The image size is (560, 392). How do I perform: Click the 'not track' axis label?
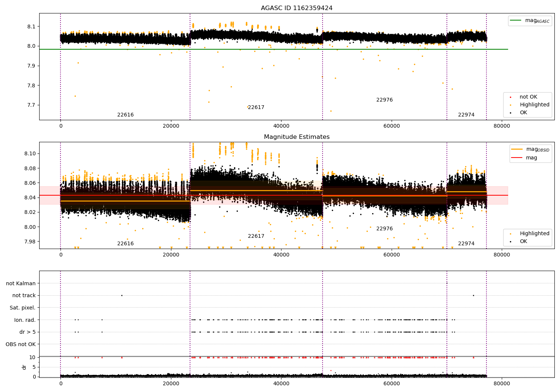point(24,295)
